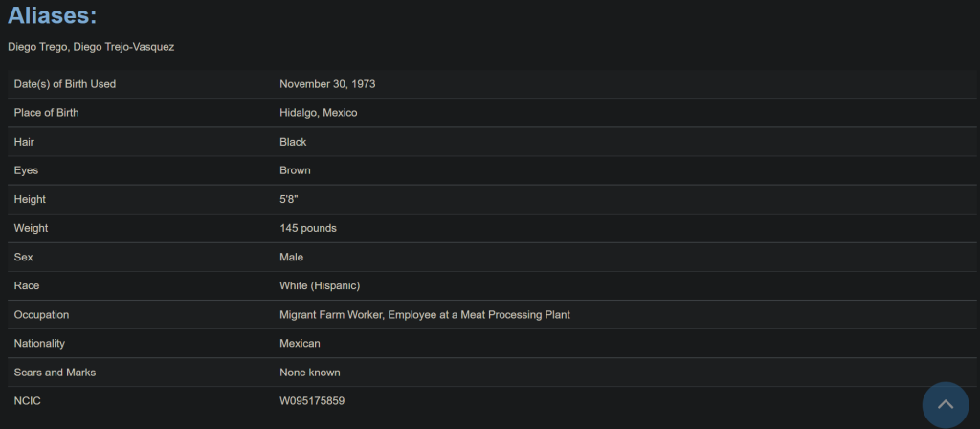The image size is (980, 429).
Task: Click the Hair row label
Action: pos(26,142)
